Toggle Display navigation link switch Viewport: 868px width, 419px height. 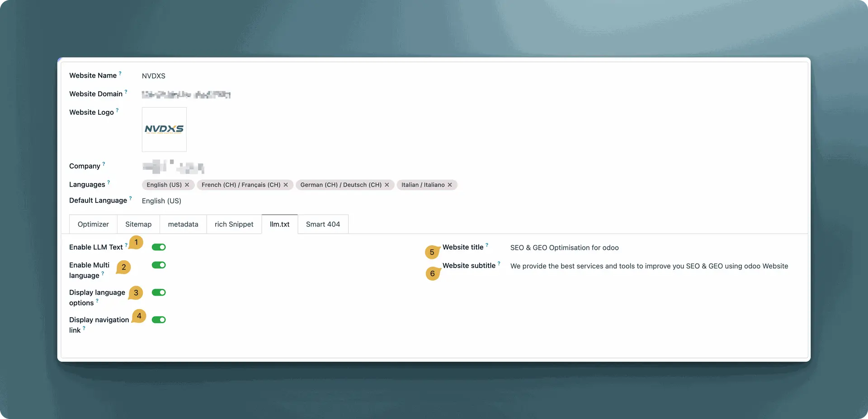click(159, 320)
